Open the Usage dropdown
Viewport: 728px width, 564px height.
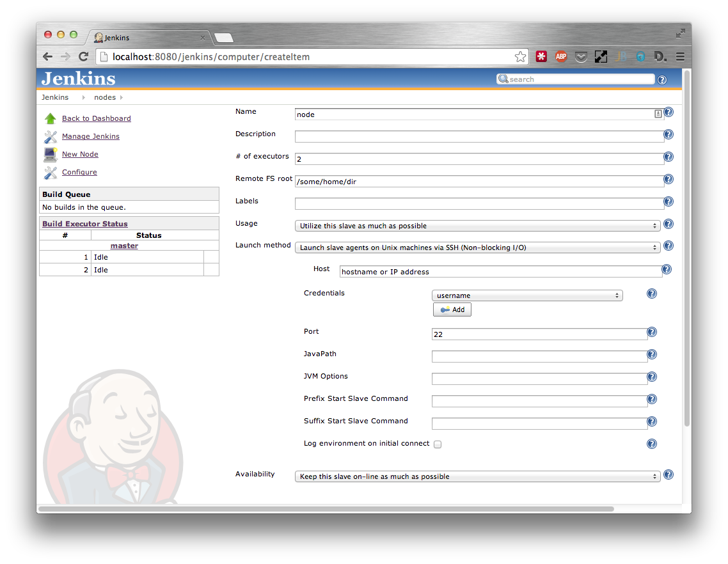(x=477, y=226)
